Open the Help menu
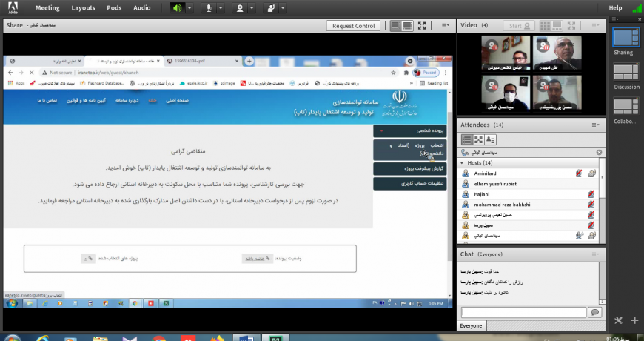 point(615,8)
